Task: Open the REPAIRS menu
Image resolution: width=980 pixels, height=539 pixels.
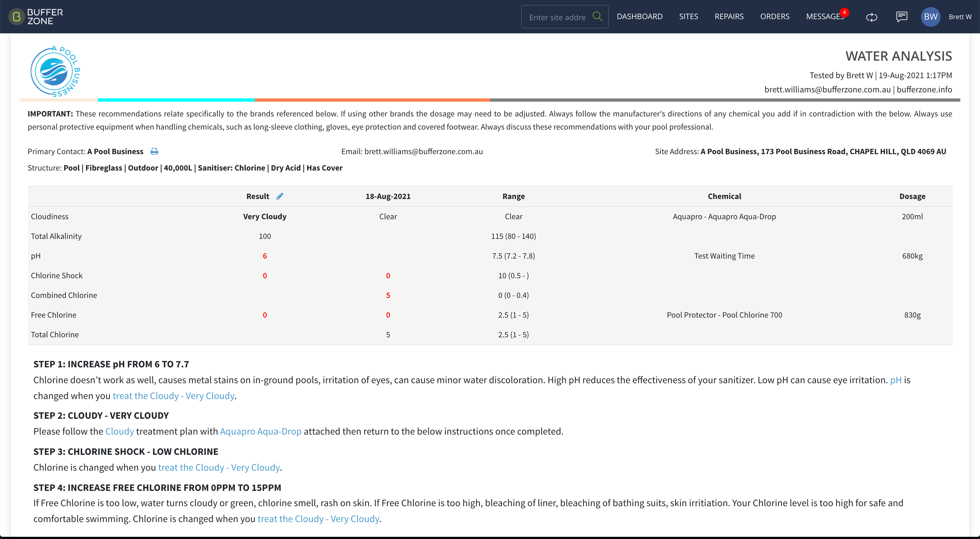Action: [x=729, y=17]
